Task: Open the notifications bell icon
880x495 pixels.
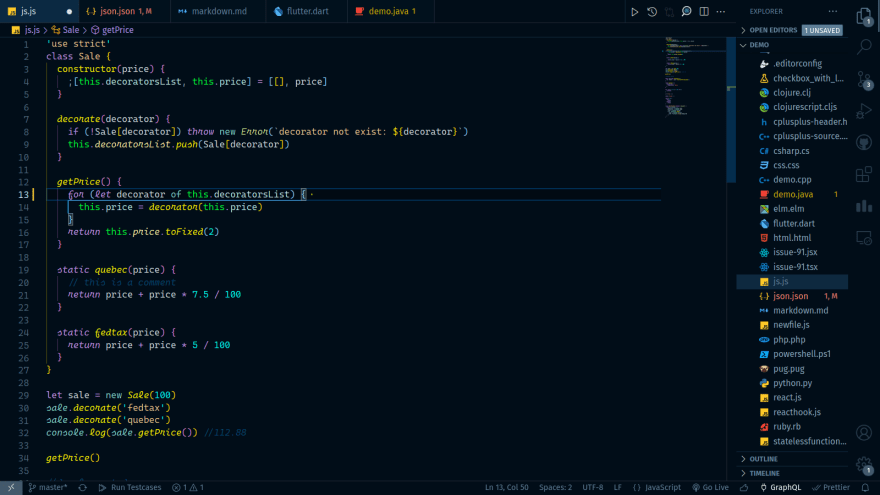Action: click(x=865, y=488)
